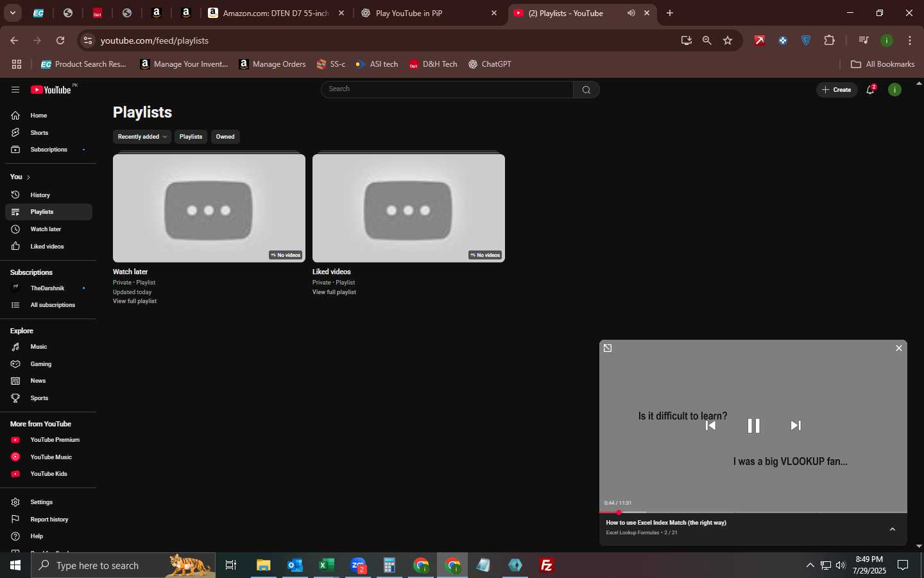Image resolution: width=924 pixels, height=578 pixels.
Task: Open YouTube Premium link
Action: coord(49,440)
